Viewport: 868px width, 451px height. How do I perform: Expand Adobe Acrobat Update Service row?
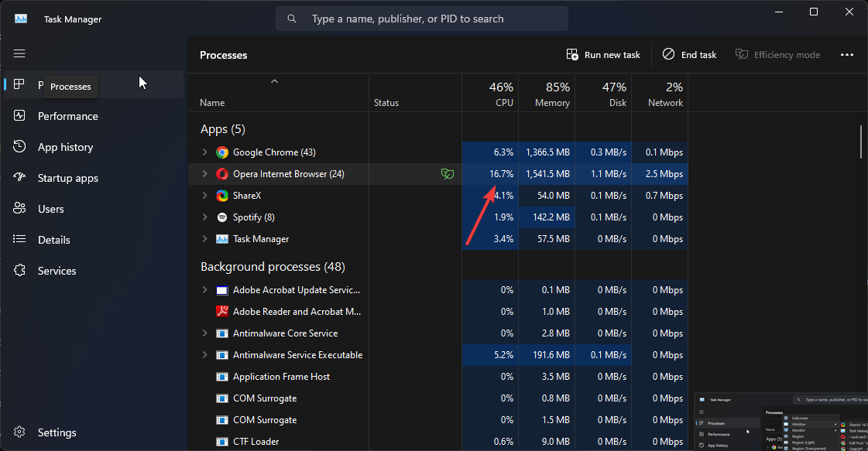point(205,289)
